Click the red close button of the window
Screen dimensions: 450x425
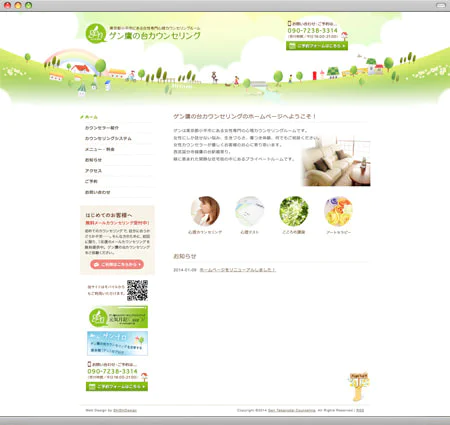tap(7, 5)
